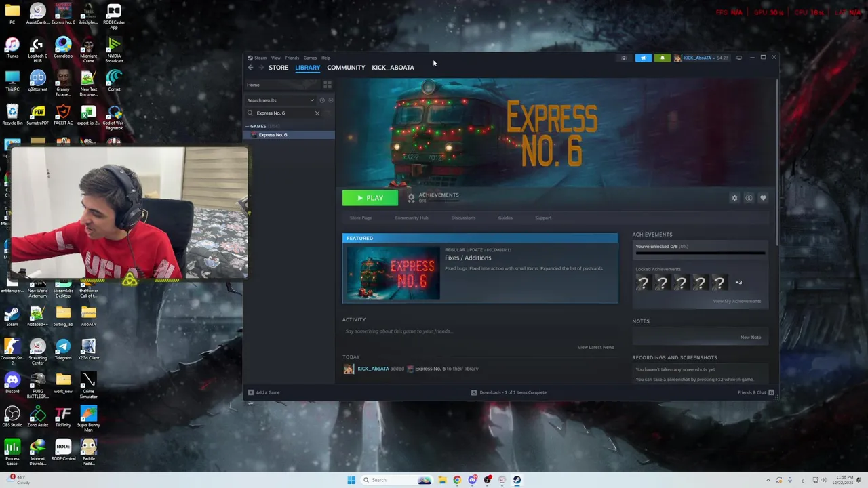Image resolution: width=868 pixels, height=488 pixels.
Task: Open iTunes desktop shortcut
Action: 12,47
